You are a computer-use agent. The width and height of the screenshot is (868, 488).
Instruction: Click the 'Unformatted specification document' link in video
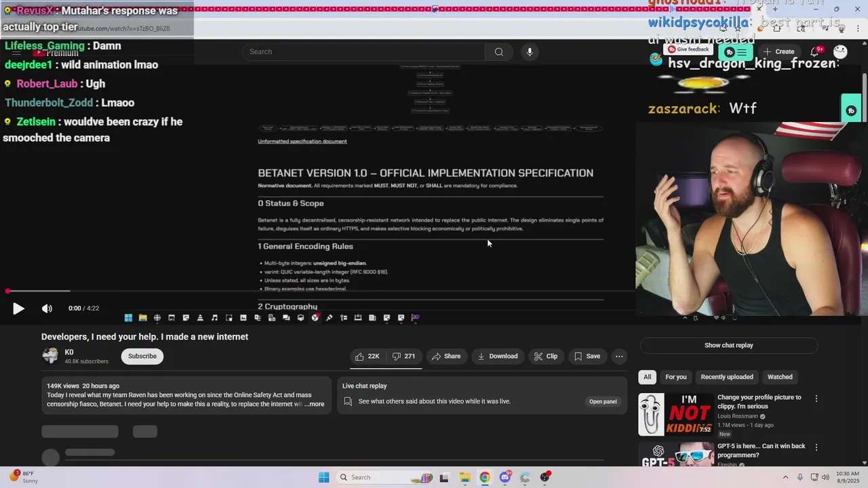pyautogui.click(x=302, y=141)
